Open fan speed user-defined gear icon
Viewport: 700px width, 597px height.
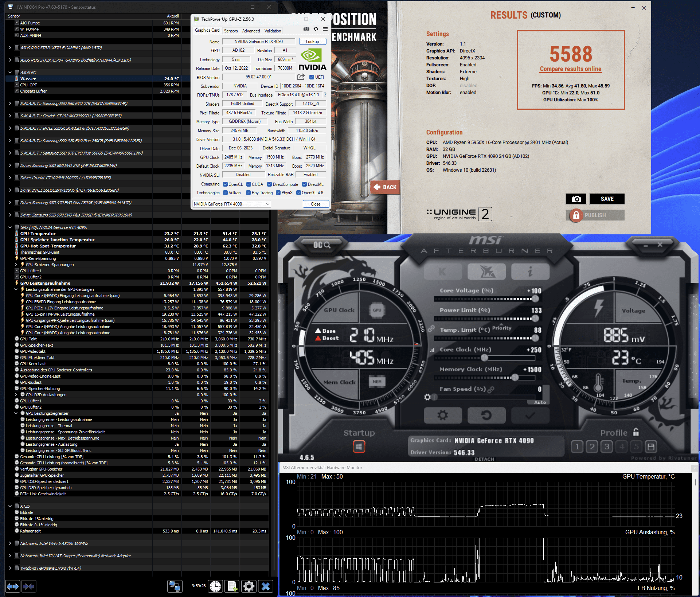pyautogui.click(x=427, y=397)
